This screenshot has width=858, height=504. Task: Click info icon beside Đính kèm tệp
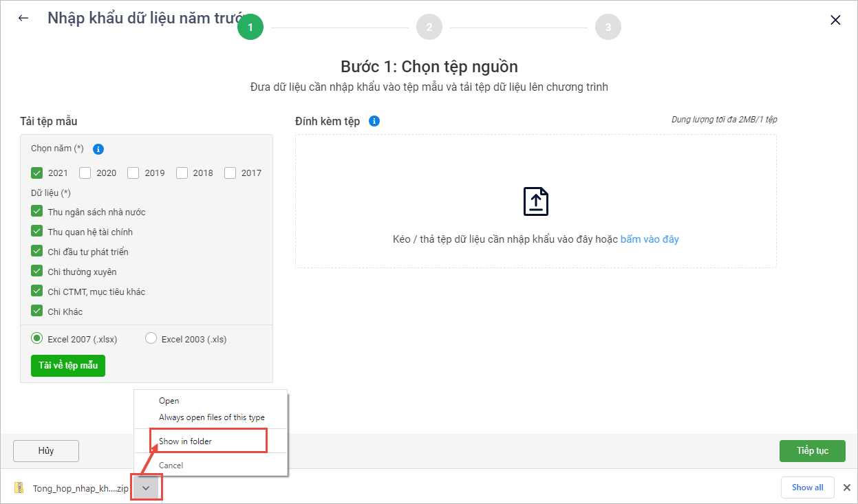pyautogui.click(x=374, y=121)
